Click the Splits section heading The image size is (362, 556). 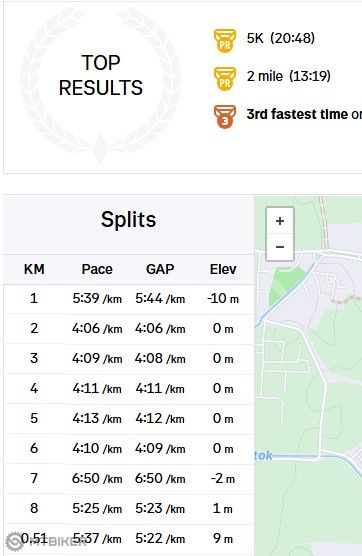[128, 219]
